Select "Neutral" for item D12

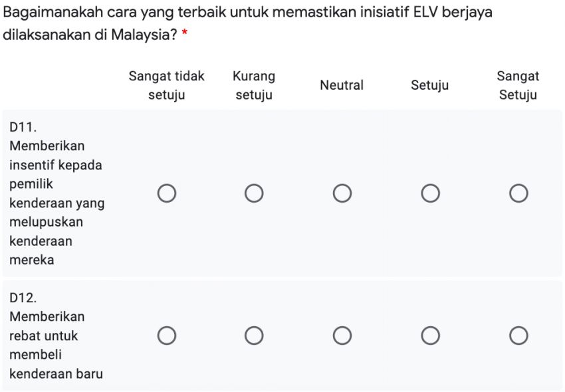(342, 336)
